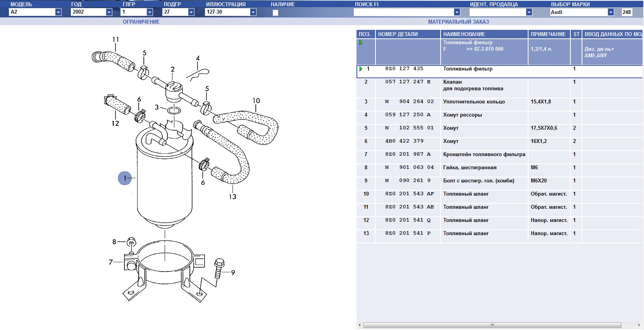Select part row 8Z0 201 987 A

(408, 155)
